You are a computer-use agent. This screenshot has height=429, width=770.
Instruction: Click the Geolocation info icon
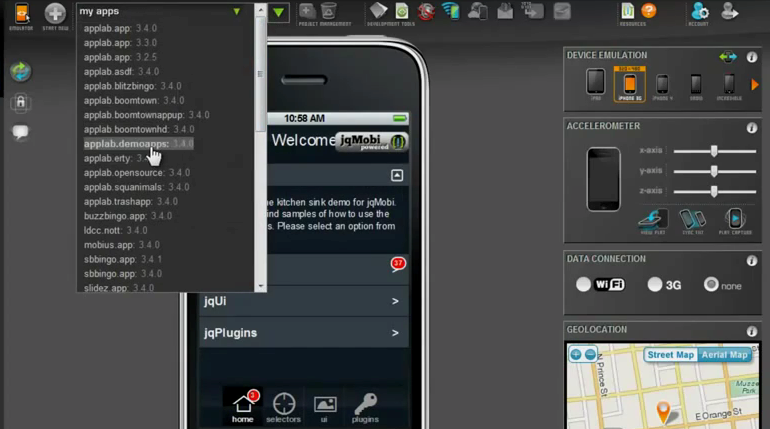click(x=751, y=331)
